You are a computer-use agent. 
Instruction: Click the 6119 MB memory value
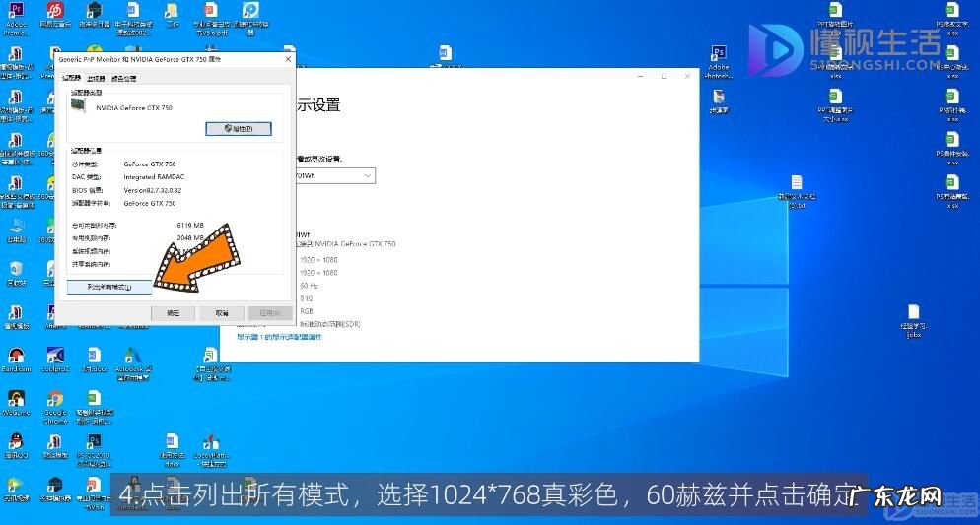(190, 226)
